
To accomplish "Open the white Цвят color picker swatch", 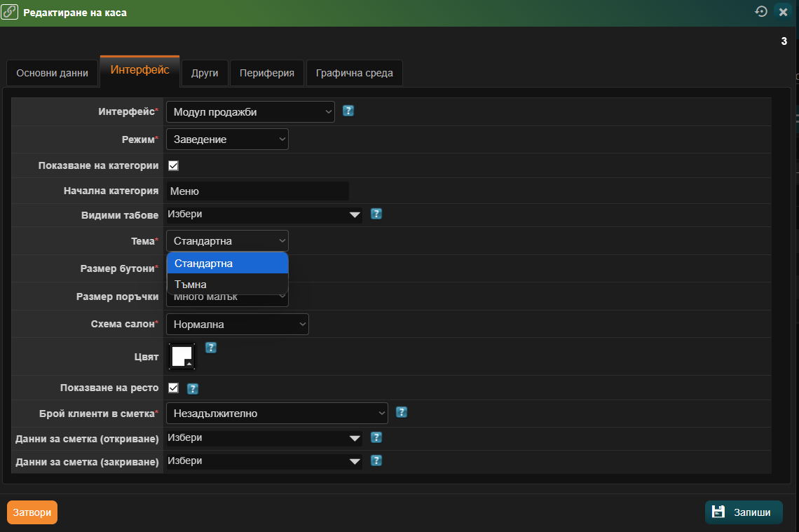I will coord(182,356).
